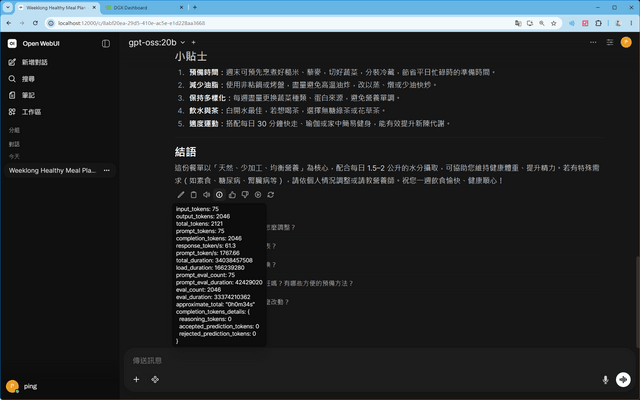Viewport: 640px width, 400px height.
Task: Select the Weeklong Healthy Meal Plan browser tab
Action: (56, 8)
